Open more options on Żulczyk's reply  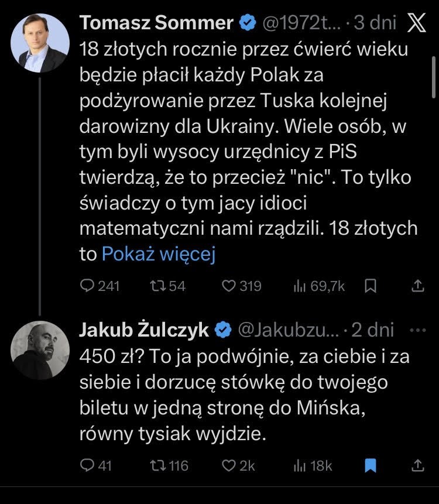point(418,330)
